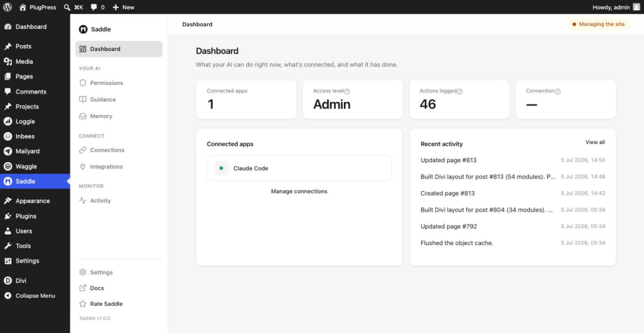Click the WordPress logo icon
This screenshot has width=644, height=333.
pos(8,7)
